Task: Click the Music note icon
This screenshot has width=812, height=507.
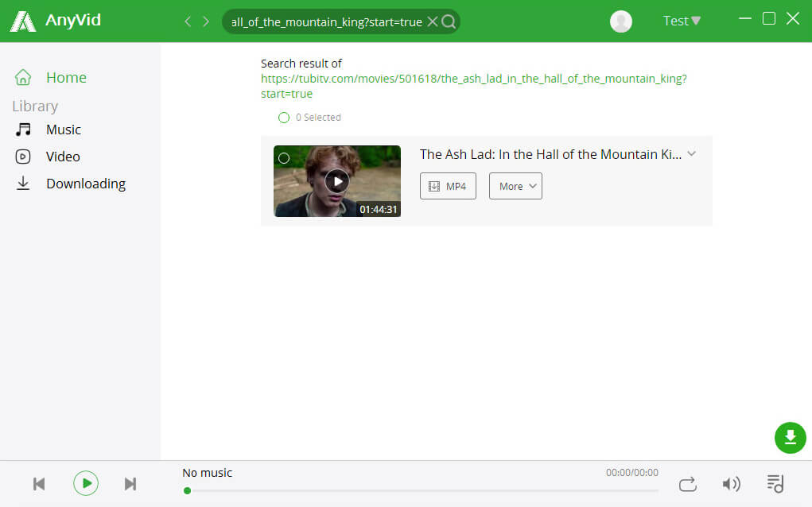Action: tap(23, 130)
